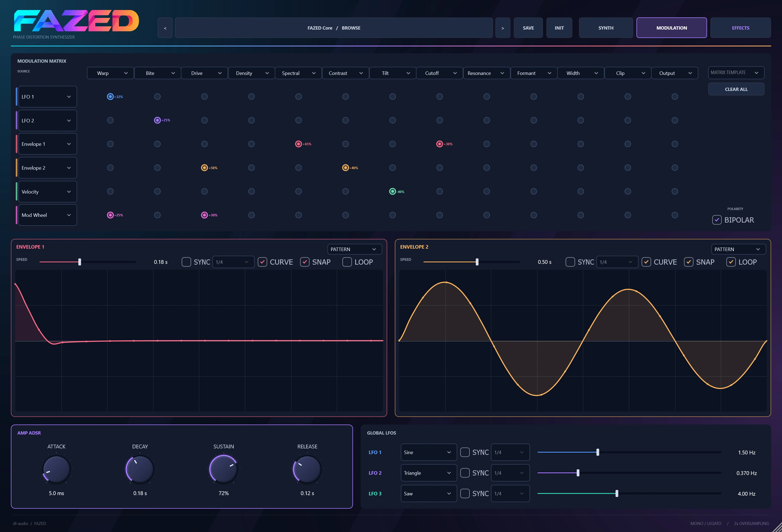This screenshot has height=532, width=782.
Task: Click the Save button
Action: point(528,28)
